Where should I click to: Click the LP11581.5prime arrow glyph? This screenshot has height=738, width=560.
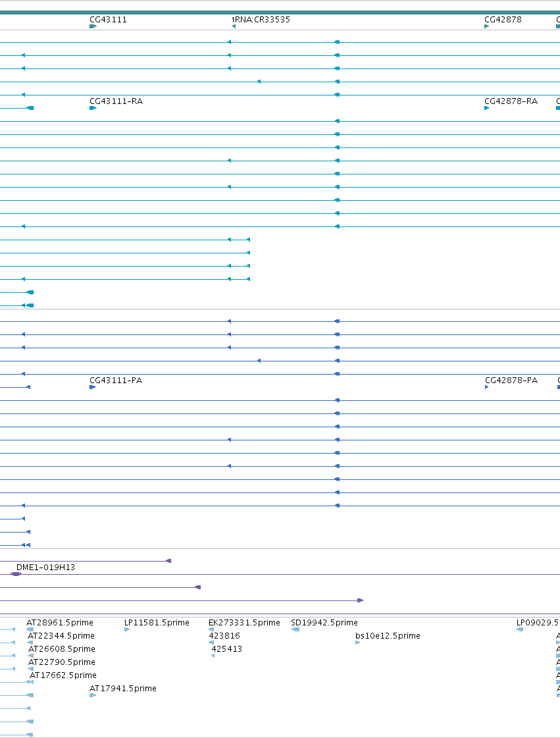coord(127,629)
